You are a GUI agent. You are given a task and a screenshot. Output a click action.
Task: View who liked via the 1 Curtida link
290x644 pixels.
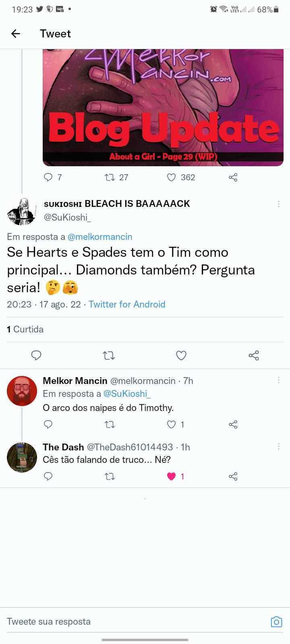coord(25,329)
